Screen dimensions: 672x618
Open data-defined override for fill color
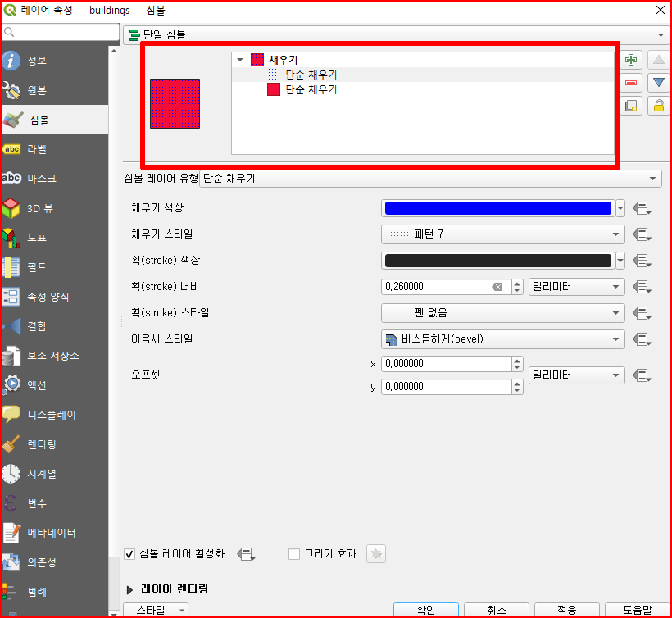tap(642, 209)
